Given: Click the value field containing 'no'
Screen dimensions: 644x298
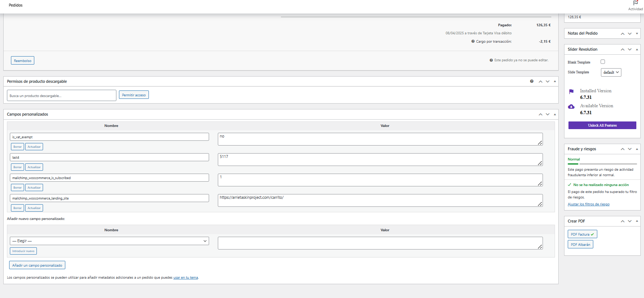Looking at the screenshot, I should [x=380, y=139].
